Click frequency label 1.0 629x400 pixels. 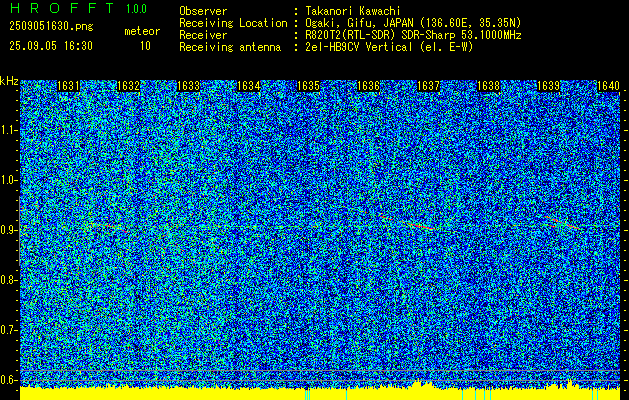[x=8, y=180]
